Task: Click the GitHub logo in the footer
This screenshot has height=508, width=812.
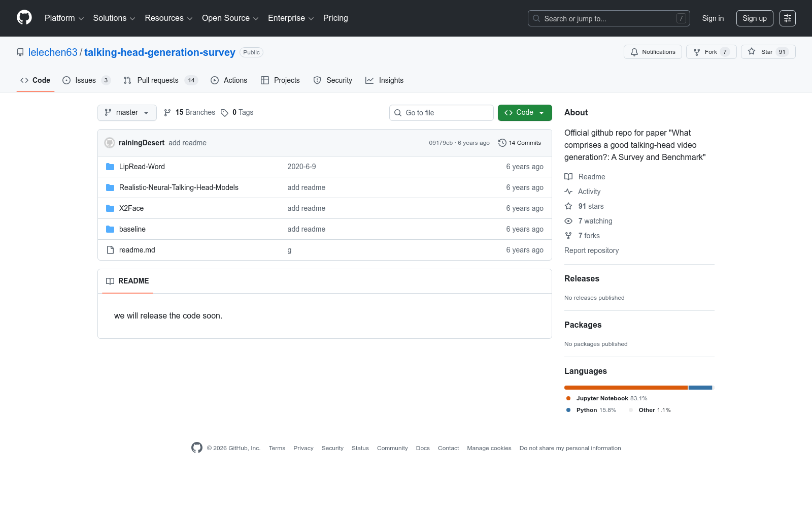Action: [x=197, y=448]
